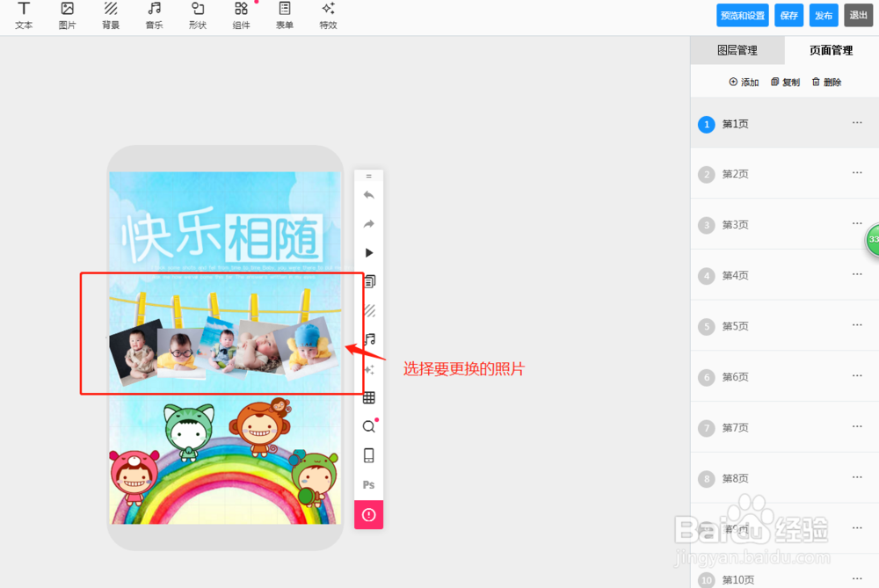The image size is (879, 588).
Task: Switch to the 页面管理 tab
Action: click(832, 50)
